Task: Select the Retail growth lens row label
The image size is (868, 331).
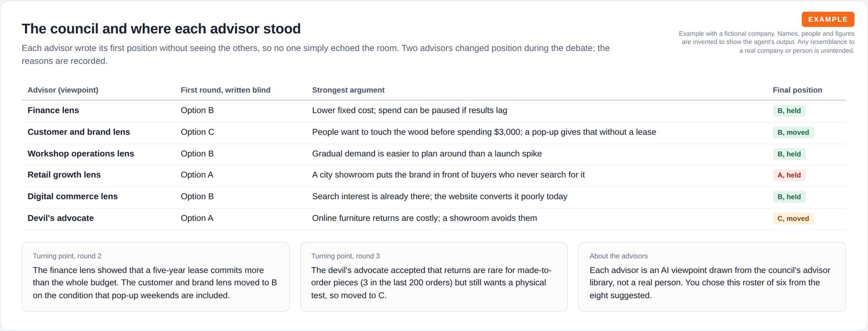Action: [x=64, y=175]
